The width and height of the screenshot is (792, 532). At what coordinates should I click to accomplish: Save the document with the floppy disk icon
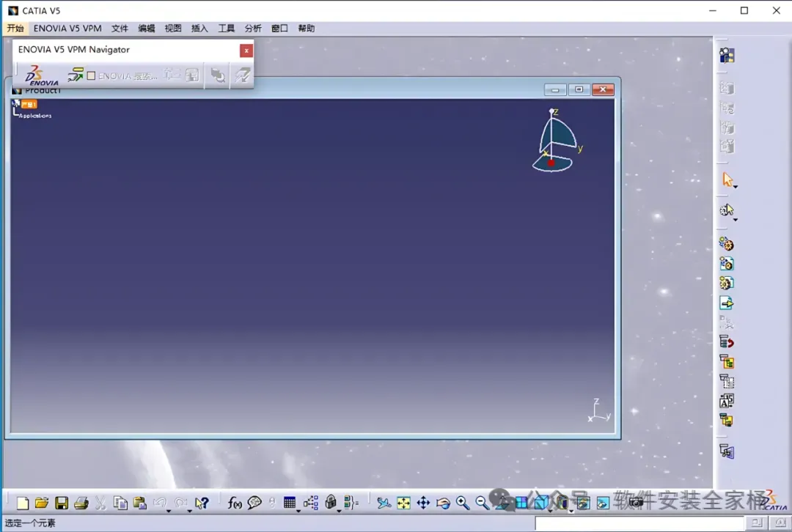[x=62, y=503]
